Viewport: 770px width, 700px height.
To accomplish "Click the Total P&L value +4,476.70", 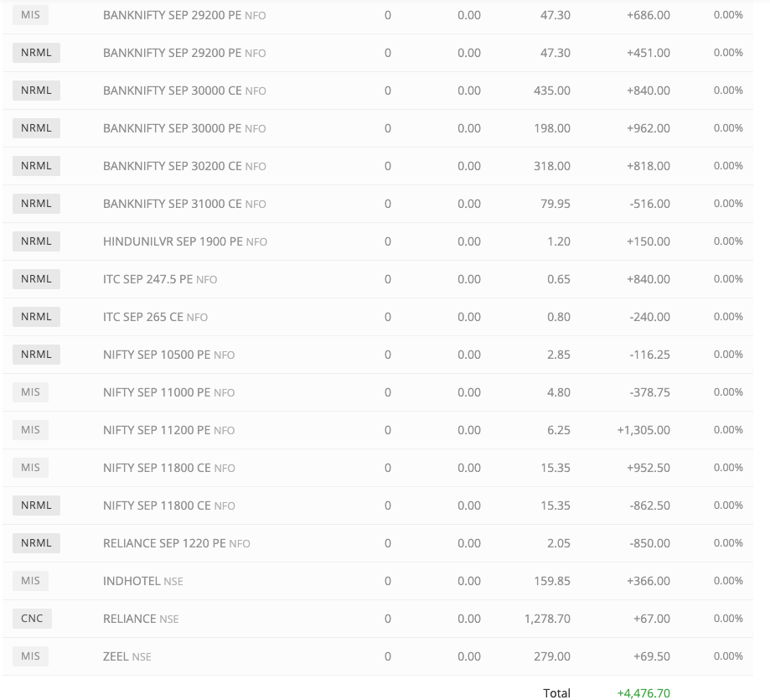I will point(643,693).
